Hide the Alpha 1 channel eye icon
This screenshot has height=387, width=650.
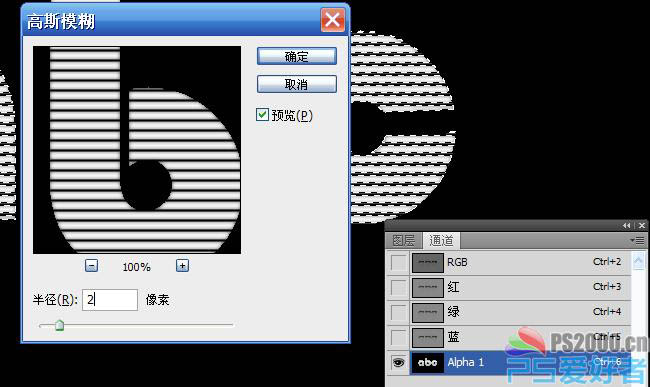398,363
